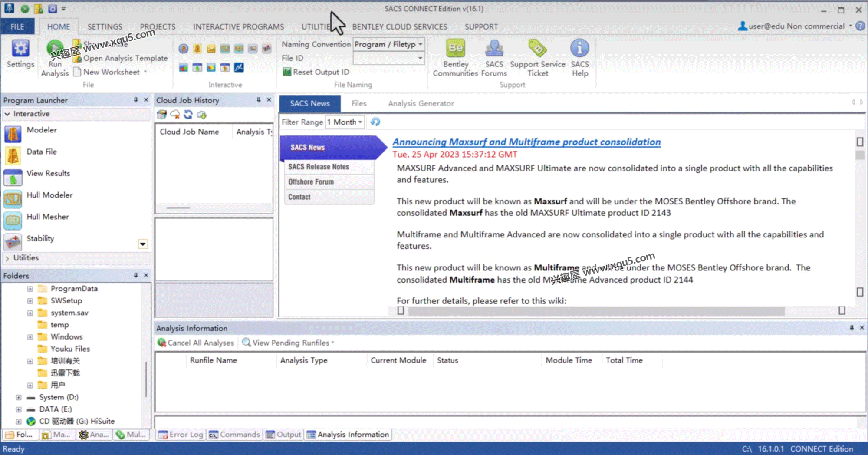Refresh SACS News with the blue arrow
868x455 pixels.
375,122
